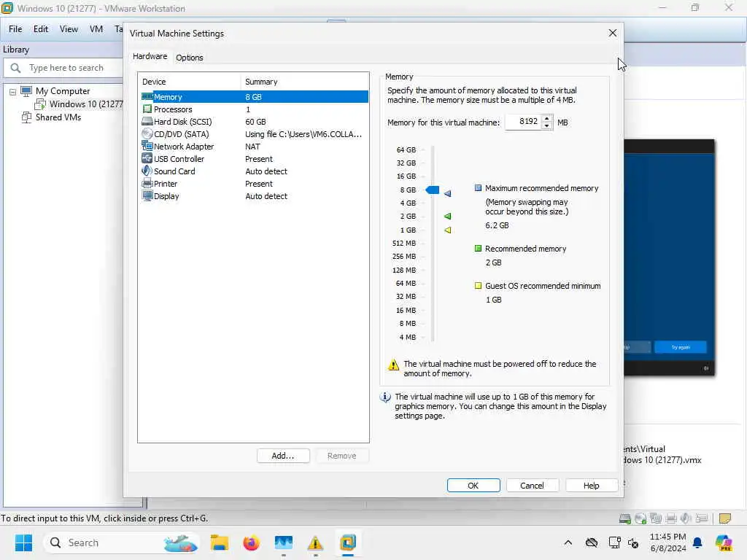Click the slider track at 512 MB
This screenshot has width=747, height=560.
433,244
